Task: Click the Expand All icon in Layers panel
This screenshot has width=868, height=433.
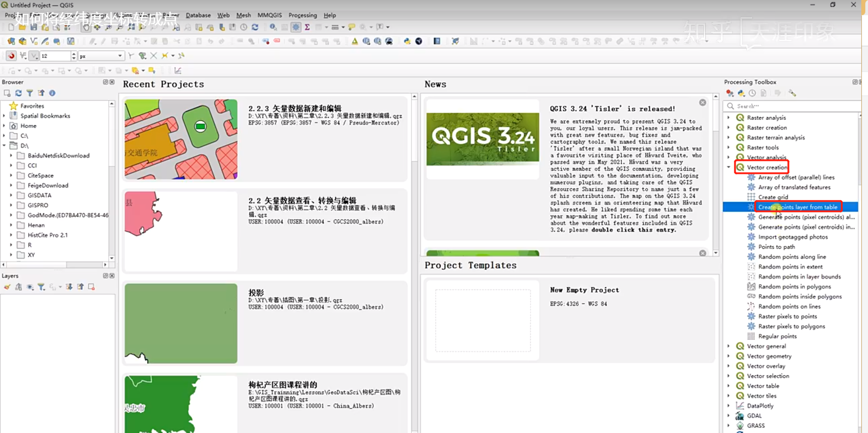Action: click(69, 287)
